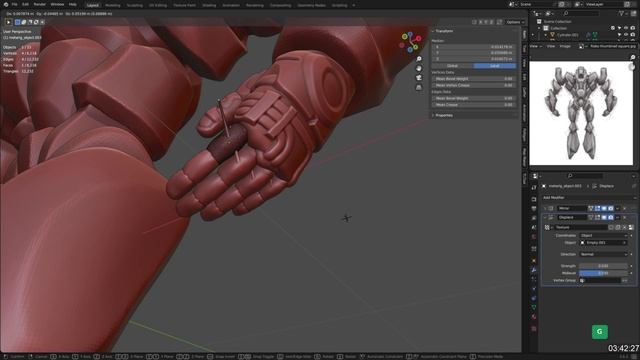Click the Median Y value field
The image size is (640, 360).
[474, 53]
